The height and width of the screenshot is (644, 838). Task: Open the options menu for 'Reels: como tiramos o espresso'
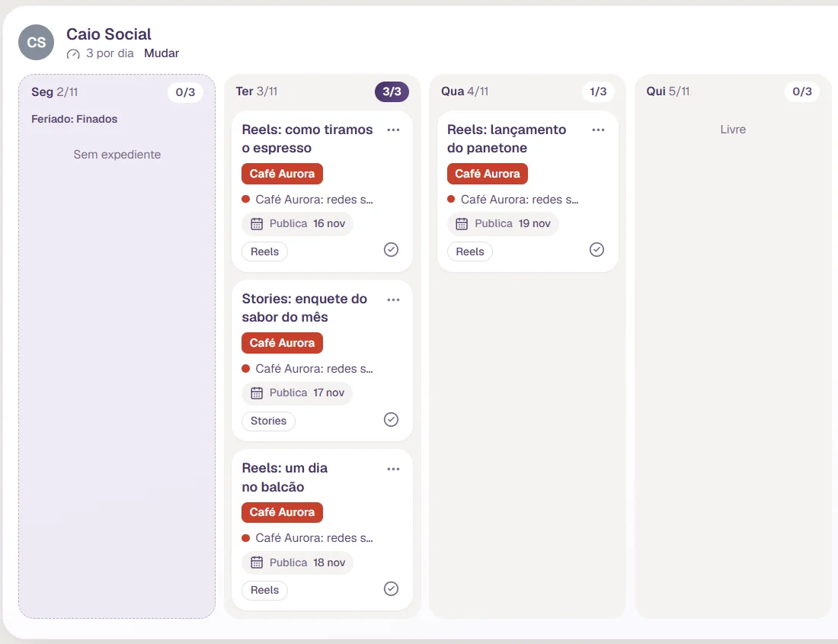point(393,130)
